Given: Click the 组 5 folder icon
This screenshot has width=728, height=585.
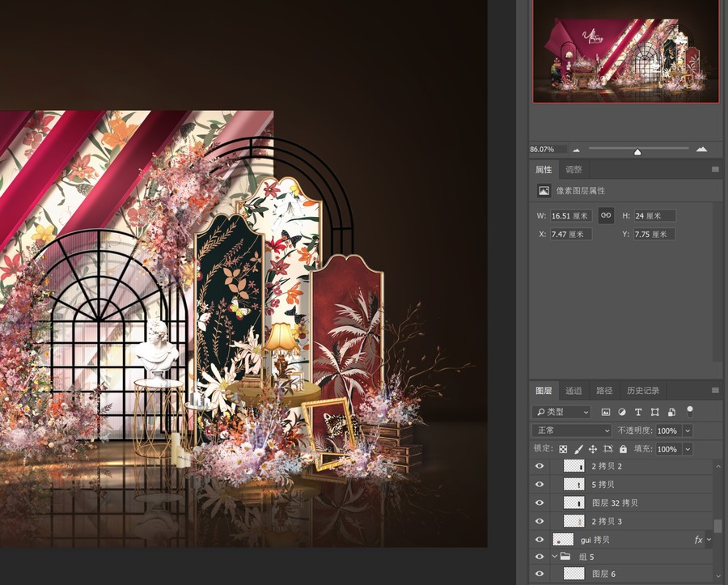Looking at the screenshot, I should (x=565, y=556).
